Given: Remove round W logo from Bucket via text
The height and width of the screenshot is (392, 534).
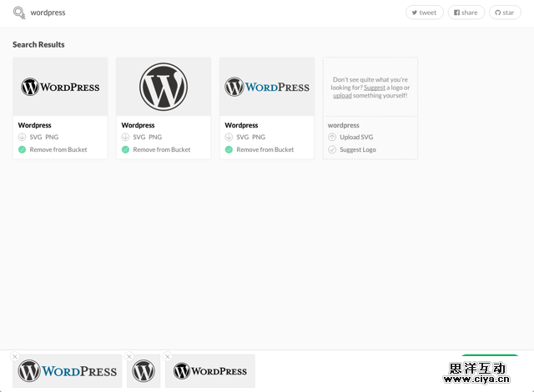Looking at the screenshot, I should 162,150.
